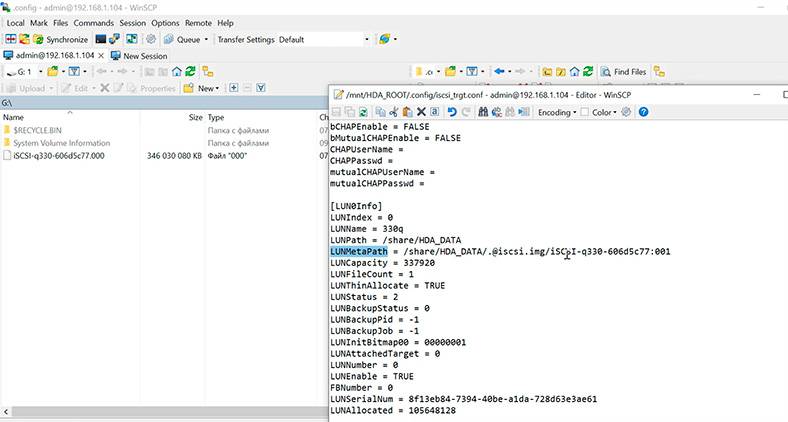Click the Delete X icon in the editor
The height and width of the screenshot is (422, 788).
click(421, 112)
